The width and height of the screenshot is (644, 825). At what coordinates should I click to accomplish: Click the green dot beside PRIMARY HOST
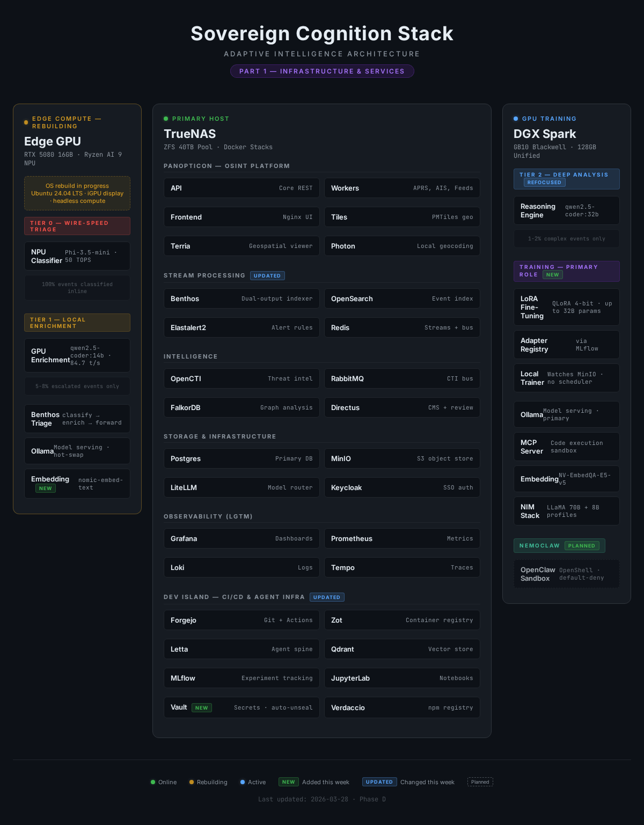click(x=166, y=119)
